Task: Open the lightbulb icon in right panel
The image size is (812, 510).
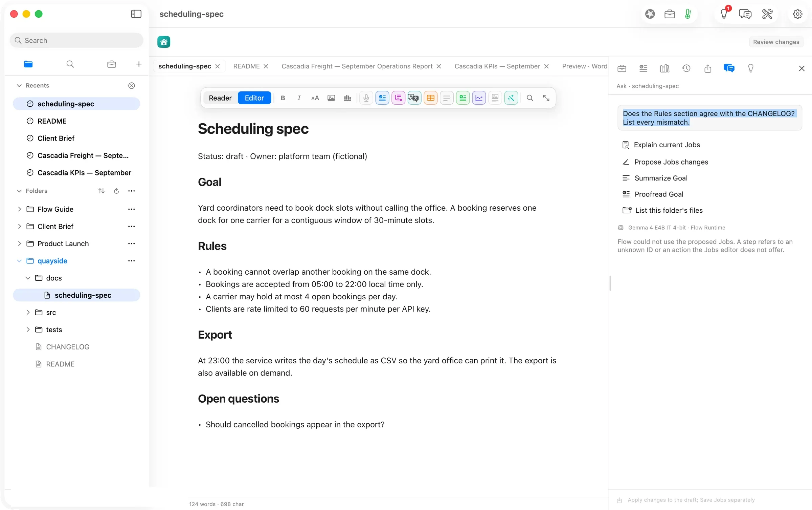Action: 751,68
